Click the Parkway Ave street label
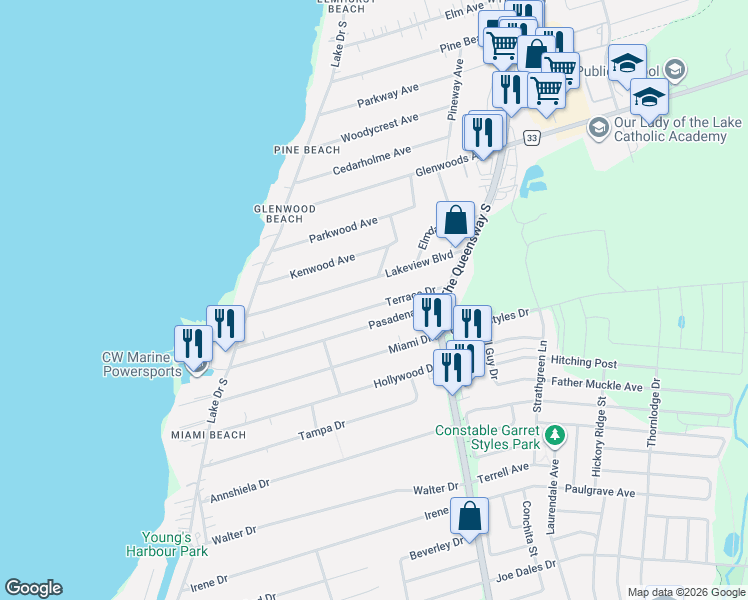 point(388,95)
